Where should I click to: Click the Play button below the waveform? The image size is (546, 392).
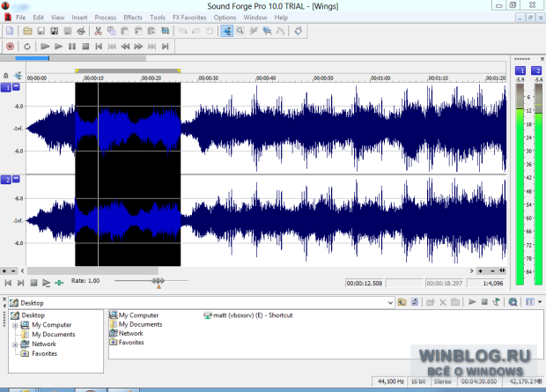point(46,283)
